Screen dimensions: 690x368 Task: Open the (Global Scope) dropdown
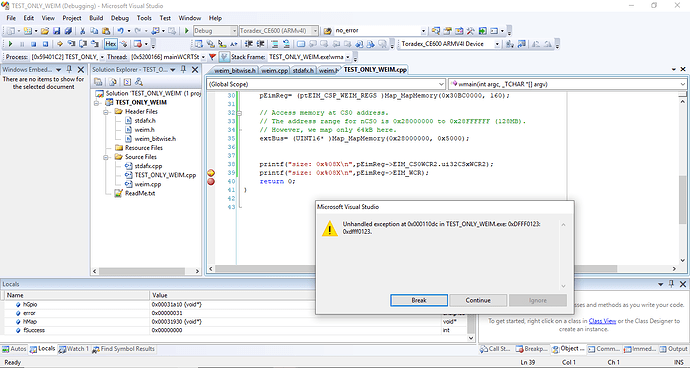click(441, 84)
